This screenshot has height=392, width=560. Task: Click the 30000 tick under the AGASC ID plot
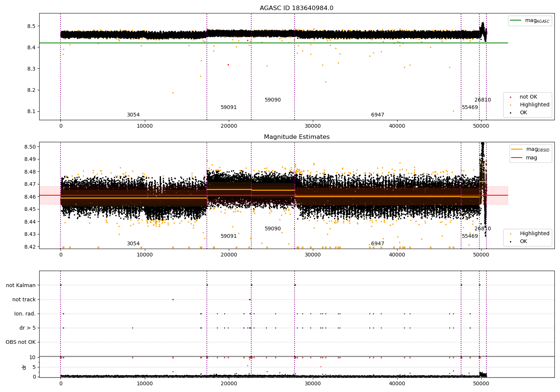tap(313, 126)
